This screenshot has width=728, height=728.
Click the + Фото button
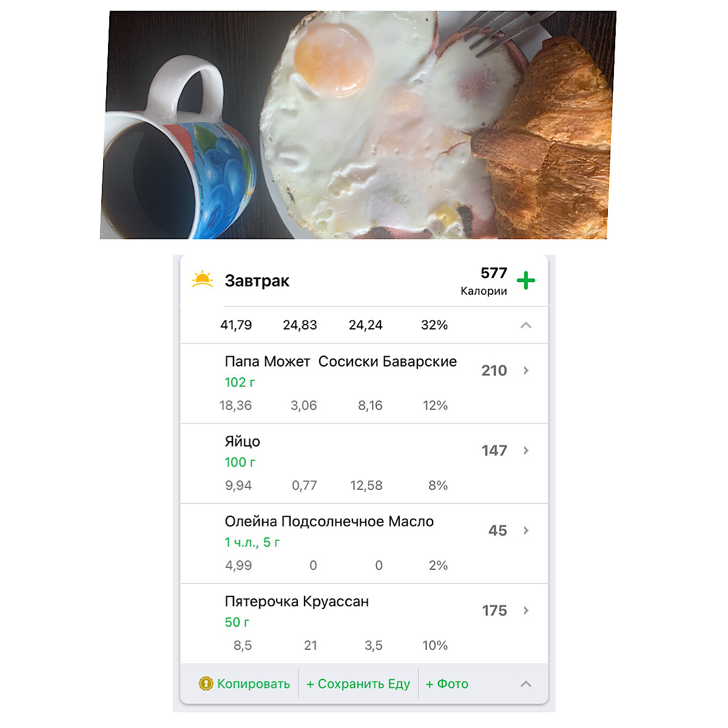[447, 684]
